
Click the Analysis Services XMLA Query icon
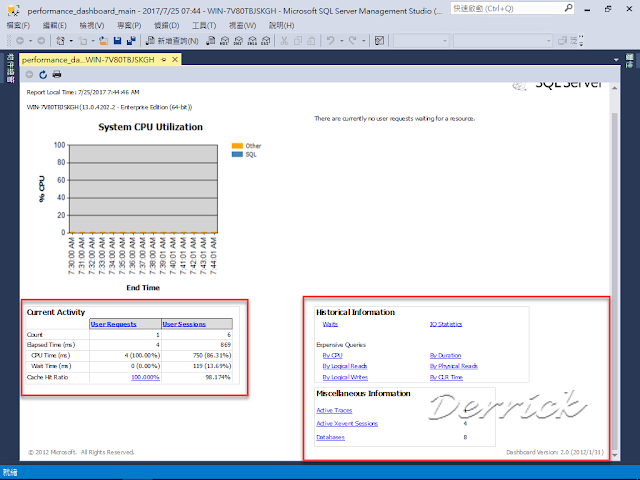pos(252,40)
